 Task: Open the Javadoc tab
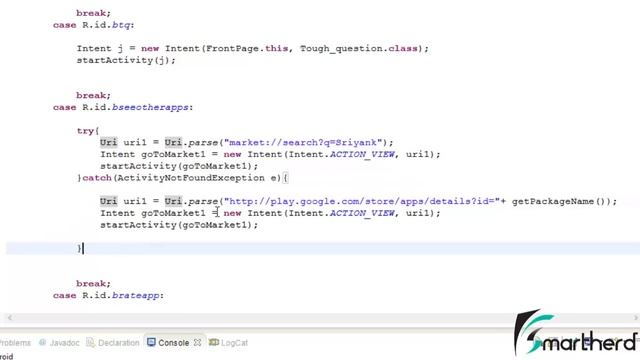(x=59, y=343)
